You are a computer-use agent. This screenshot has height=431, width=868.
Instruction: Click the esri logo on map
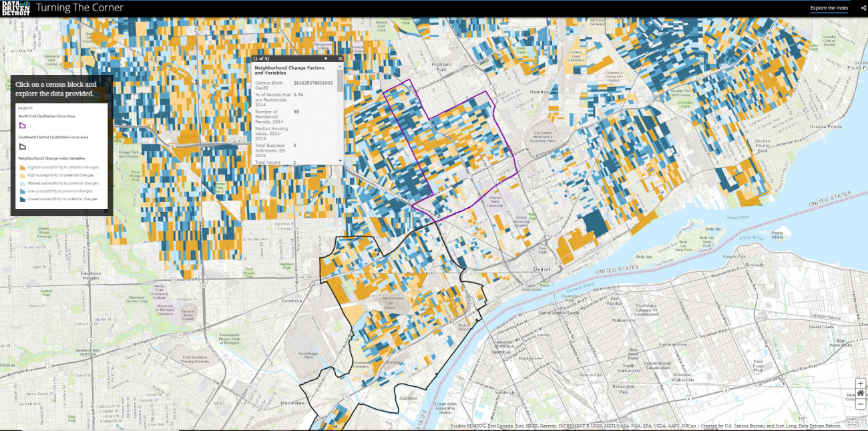point(855,422)
